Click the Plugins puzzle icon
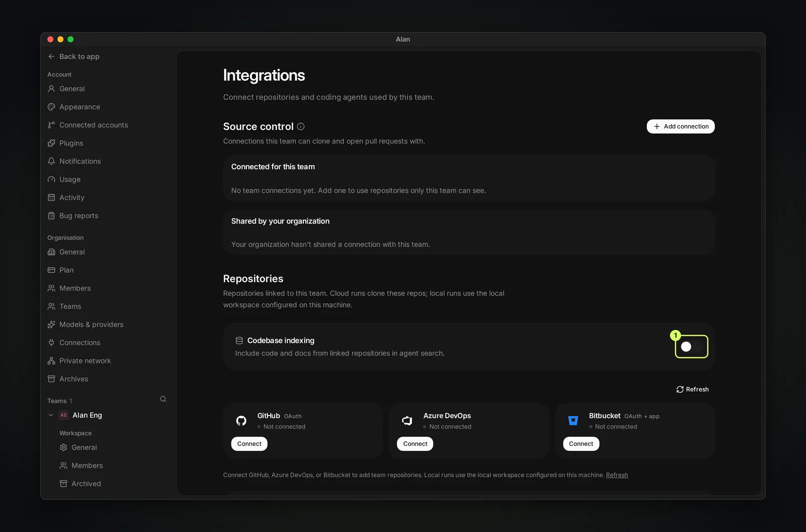Viewport: 806px width, 532px height. pos(51,143)
